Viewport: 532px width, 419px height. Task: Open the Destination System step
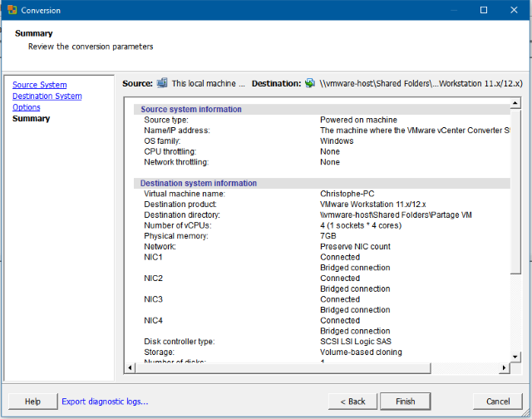point(47,96)
